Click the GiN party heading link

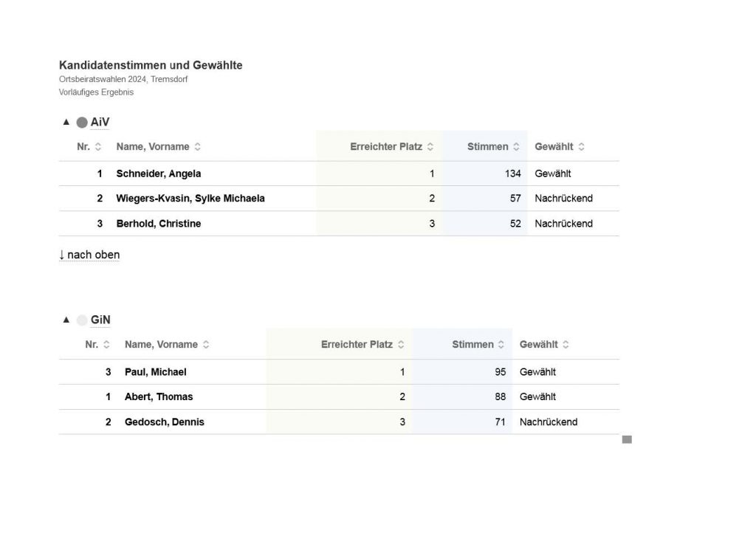pyautogui.click(x=100, y=320)
